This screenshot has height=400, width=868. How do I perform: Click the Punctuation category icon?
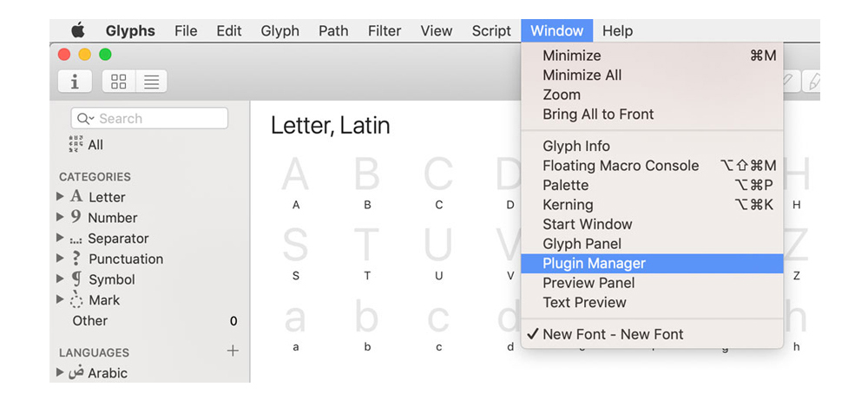[76, 259]
